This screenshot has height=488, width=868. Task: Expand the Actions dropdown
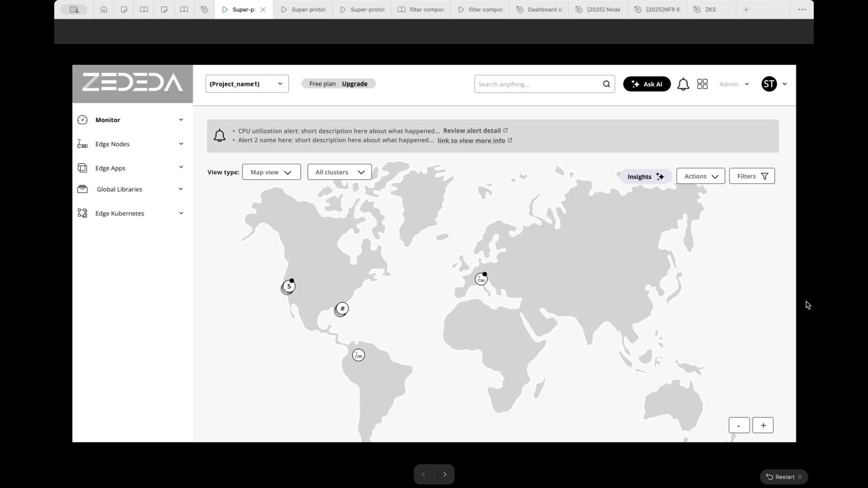(x=700, y=176)
